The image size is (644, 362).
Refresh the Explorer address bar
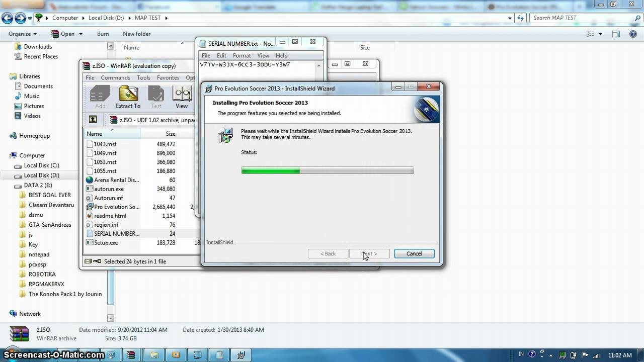522,18
